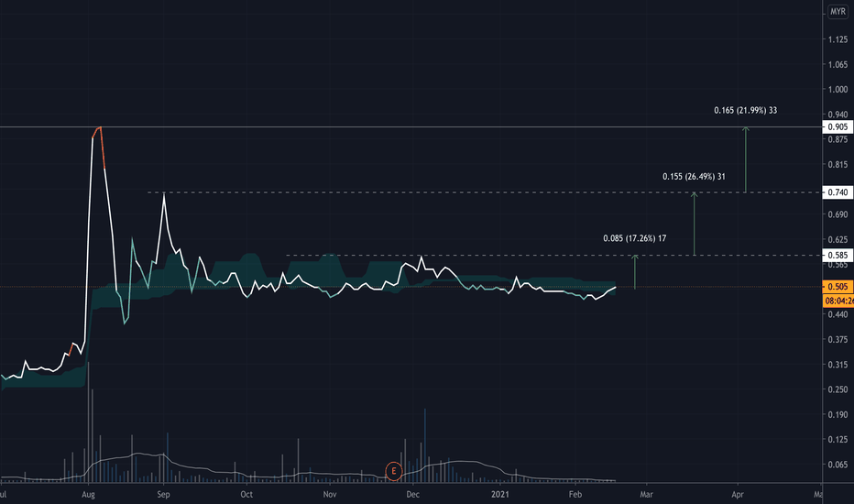Open the E earnings marker on the chart
This screenshot has width=854, height=504.
click(x=394, y=471)
